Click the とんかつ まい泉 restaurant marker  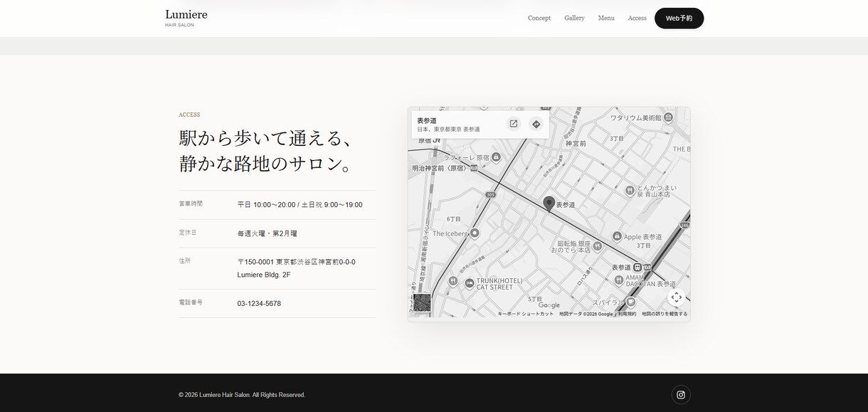click(630, 190)
